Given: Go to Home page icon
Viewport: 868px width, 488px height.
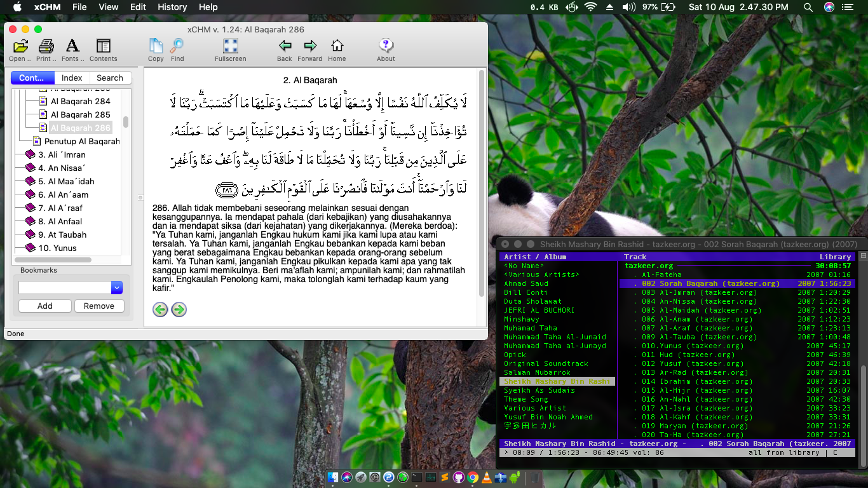Looking at the screenshot, I should point(337,46).
